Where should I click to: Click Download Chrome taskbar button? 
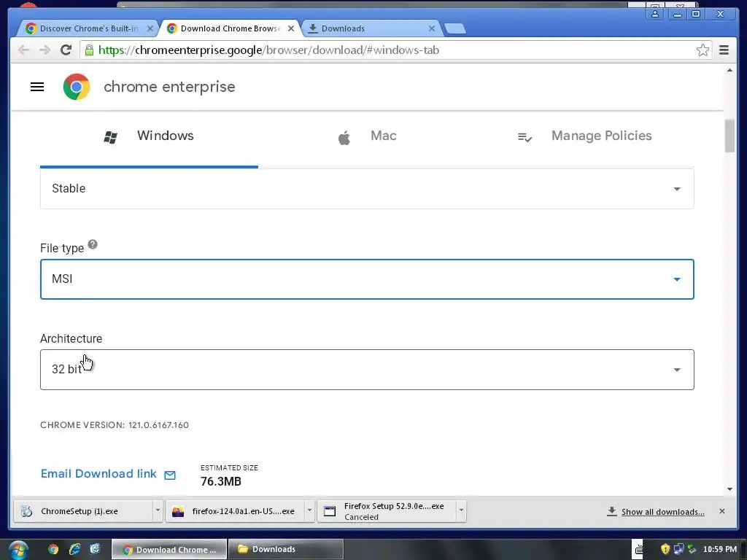pyautogui.click(x=169, y=549)
